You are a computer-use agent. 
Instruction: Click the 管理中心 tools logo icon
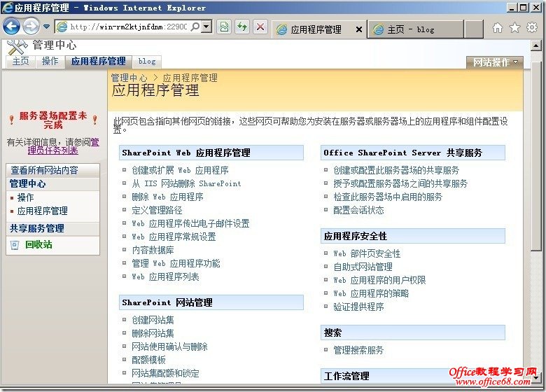pyautogui.click(x=17, y=46)
